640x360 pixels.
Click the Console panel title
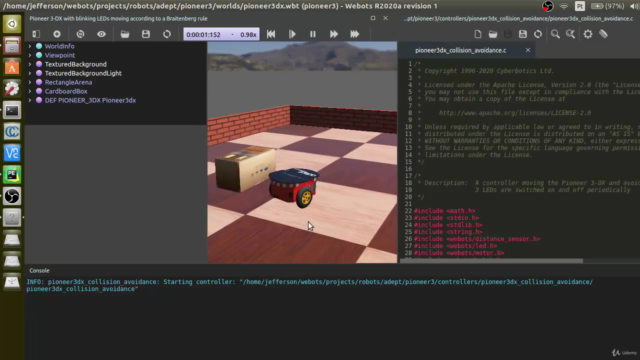tap(39, 271)
